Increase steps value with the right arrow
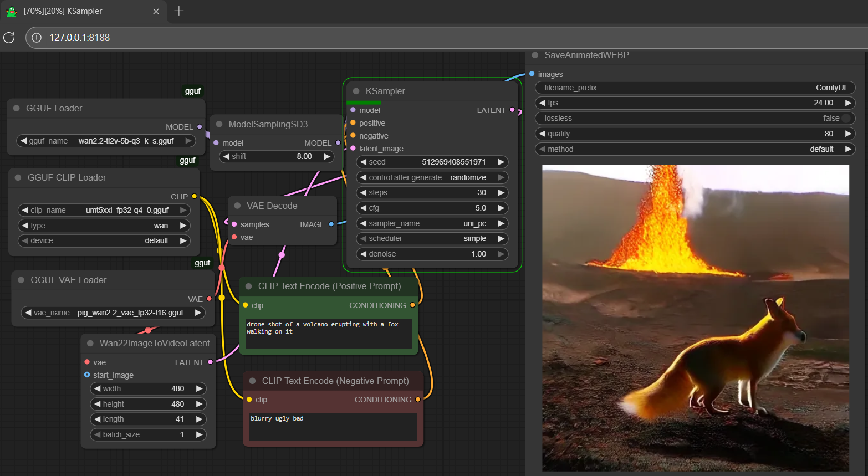Image resolution: width=868 pixels, height=476 pixels. point(501,193)
